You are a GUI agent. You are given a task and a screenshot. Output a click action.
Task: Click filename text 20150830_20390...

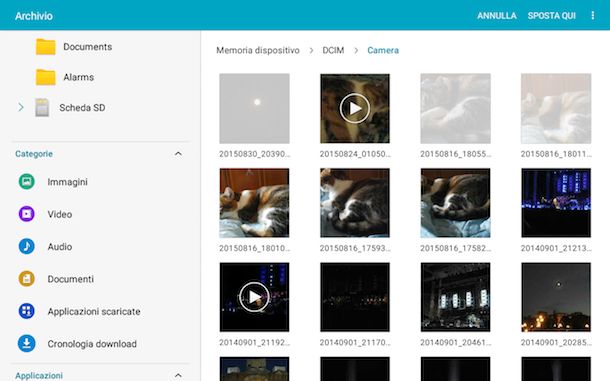pyautogui.click(x=254, y=154)
